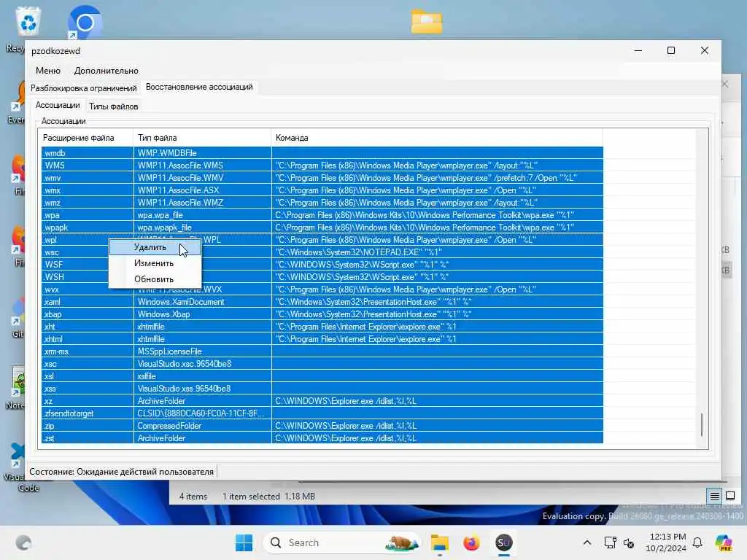Open File Explorer from taskbar

439,542
